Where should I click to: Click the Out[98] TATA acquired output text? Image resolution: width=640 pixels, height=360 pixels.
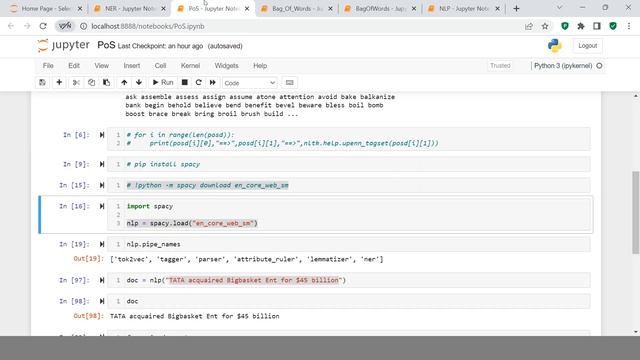point(195,316)
